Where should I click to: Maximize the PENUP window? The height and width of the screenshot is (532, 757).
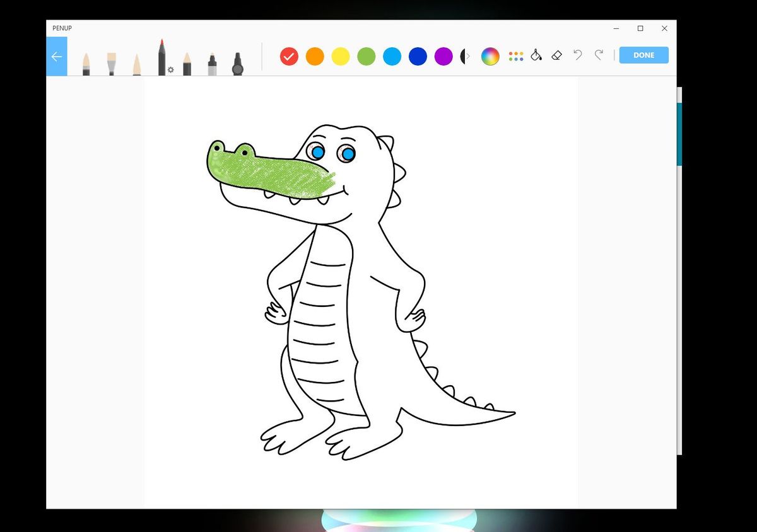coord(640,28)
